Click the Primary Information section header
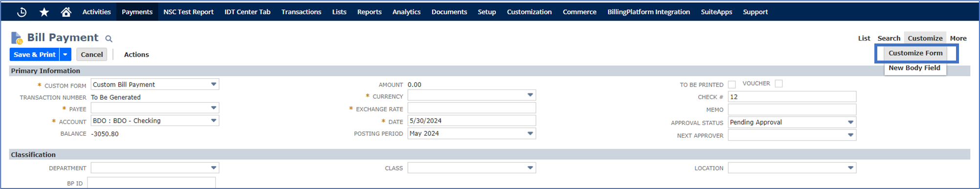 click(x=490, y=71)
